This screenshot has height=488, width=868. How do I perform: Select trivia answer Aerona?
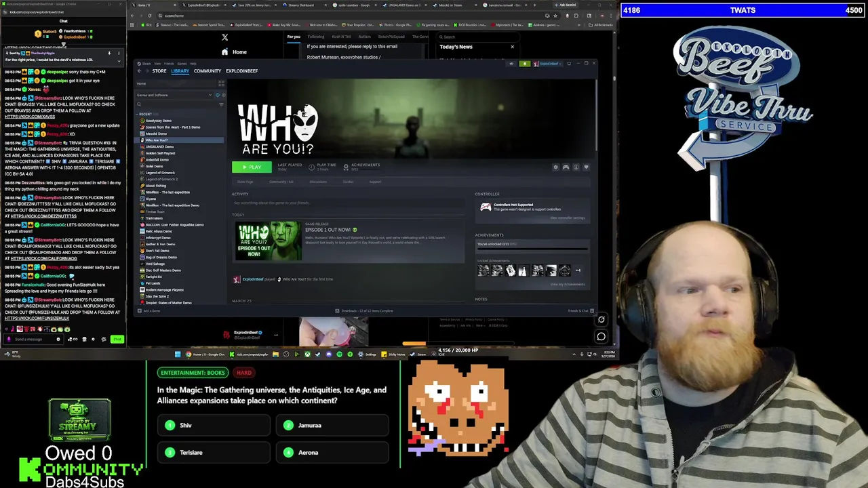click(332, 452)
